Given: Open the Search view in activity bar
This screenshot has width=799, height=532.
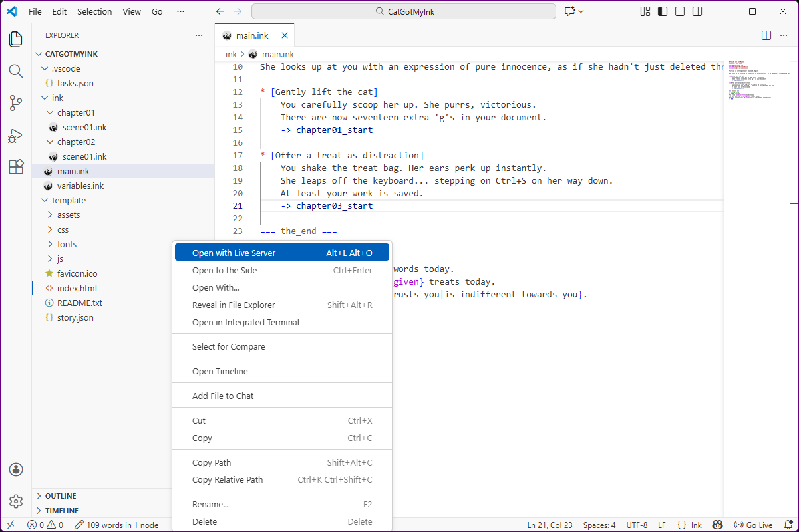Looking at the screenshot, I should (15, 70).
